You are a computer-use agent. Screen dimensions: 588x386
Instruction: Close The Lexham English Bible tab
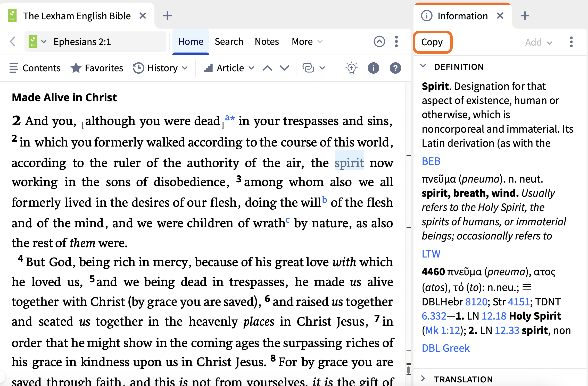pyautogui.click(x=143, y=16)
